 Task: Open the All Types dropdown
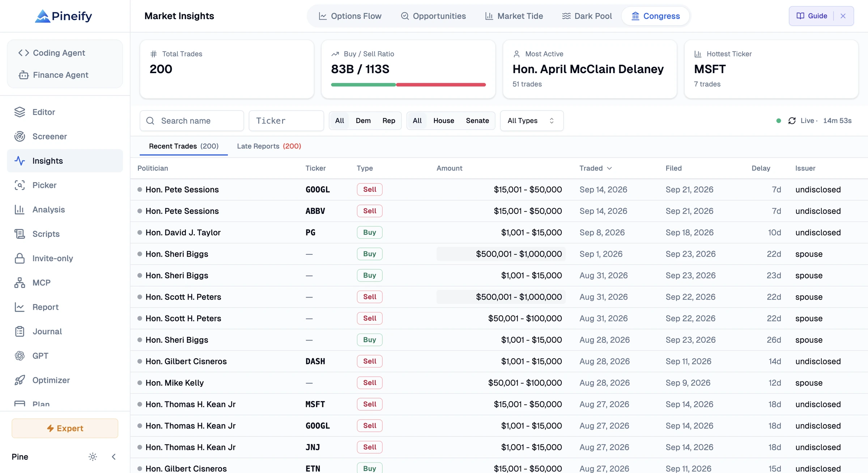pos(532,121)
